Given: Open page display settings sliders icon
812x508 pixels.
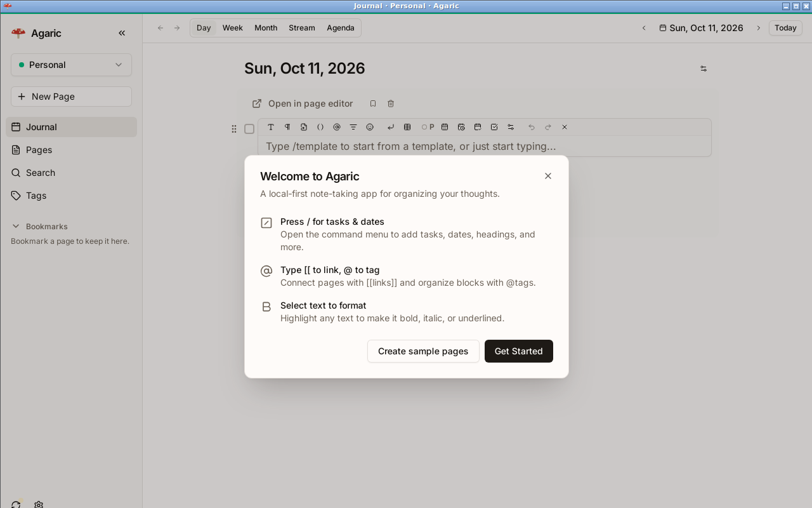Looking at the screenshot, I should (x=704, y=69).
